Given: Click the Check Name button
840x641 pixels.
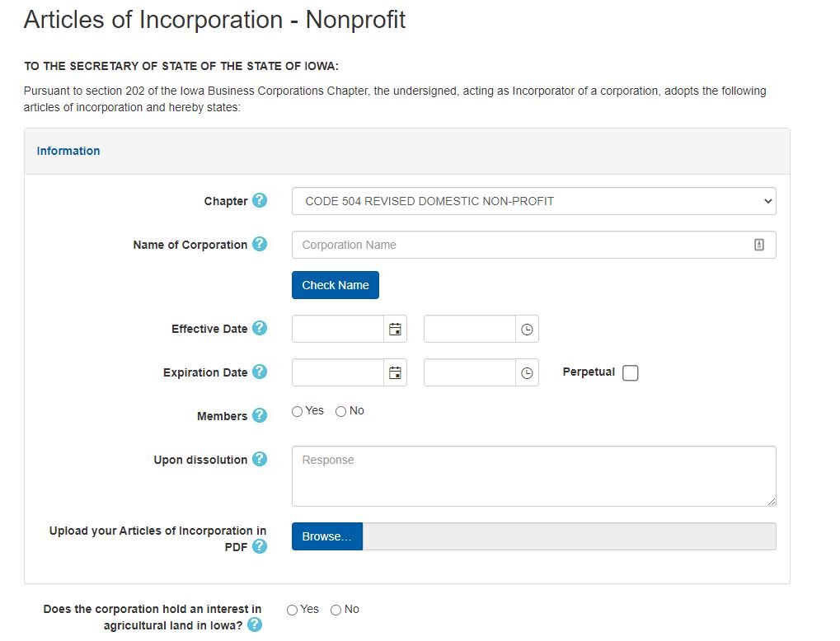Looking at the screenshot, I should coord(335,284).
